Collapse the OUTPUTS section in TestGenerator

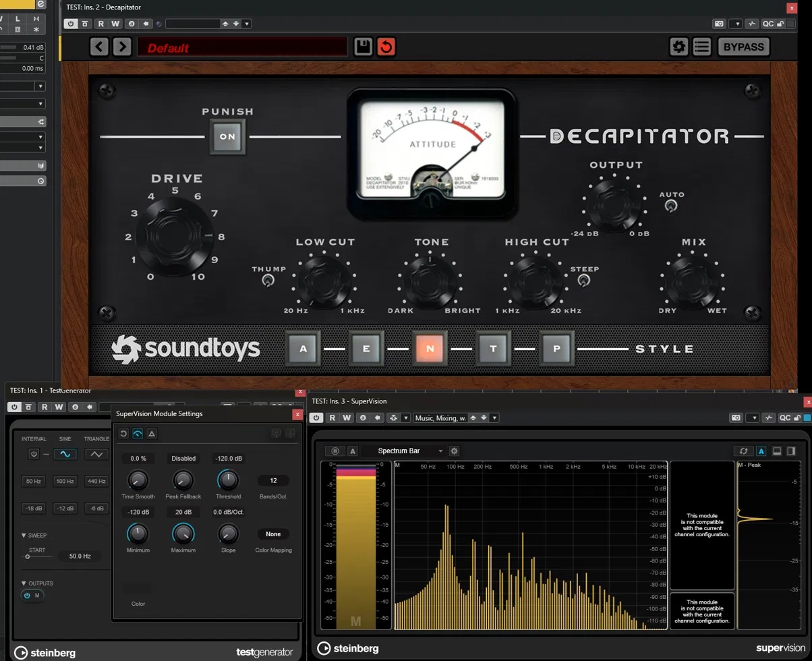(24, 583)
